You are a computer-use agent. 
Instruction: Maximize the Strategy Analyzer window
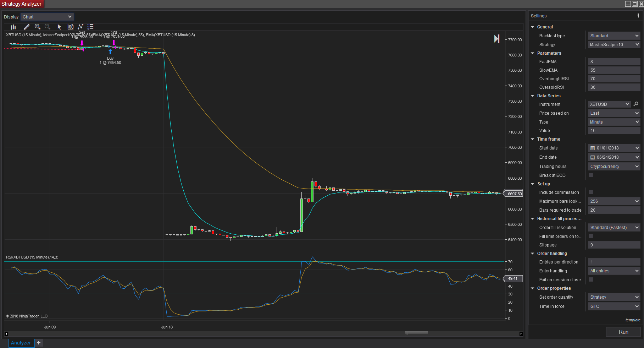tap(635, 4)
